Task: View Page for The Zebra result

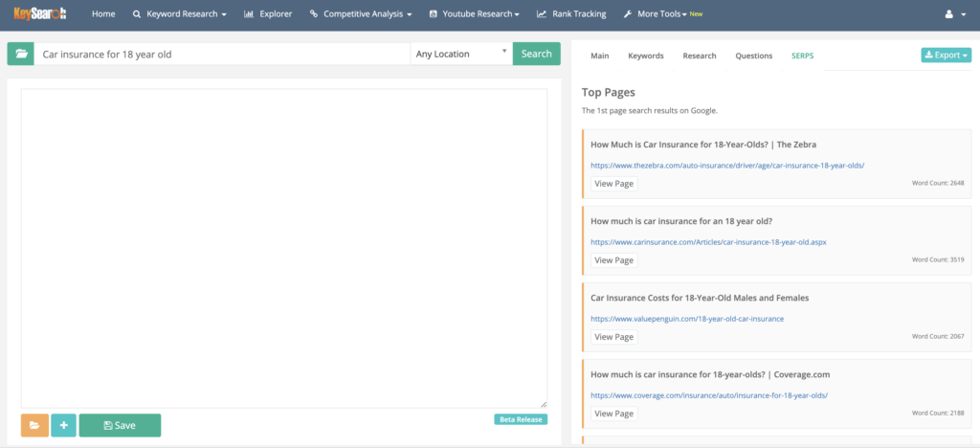Action: click(613, 184)
